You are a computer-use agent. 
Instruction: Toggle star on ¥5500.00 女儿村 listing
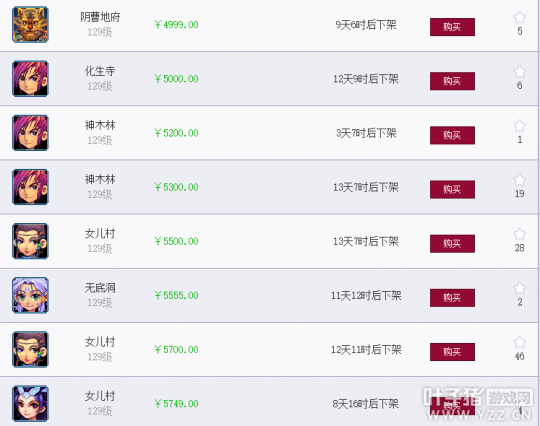tap(519, 234)
